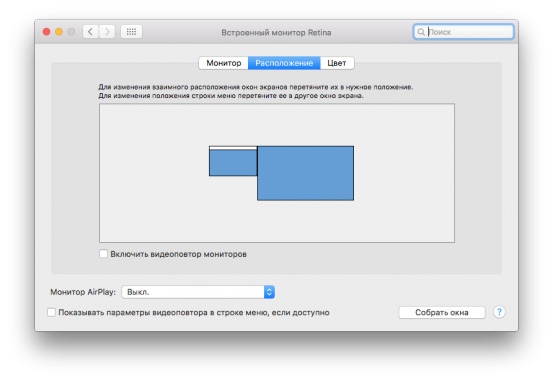The image size is (553, 381).
Task: Close the window with the red button
Action: click(x=46, y=32)
